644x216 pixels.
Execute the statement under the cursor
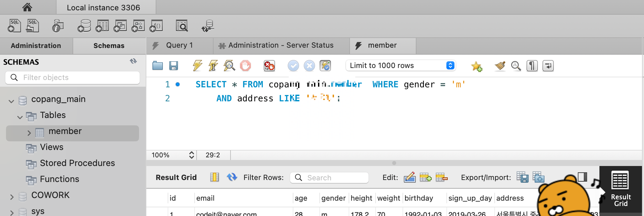point(213,66)
